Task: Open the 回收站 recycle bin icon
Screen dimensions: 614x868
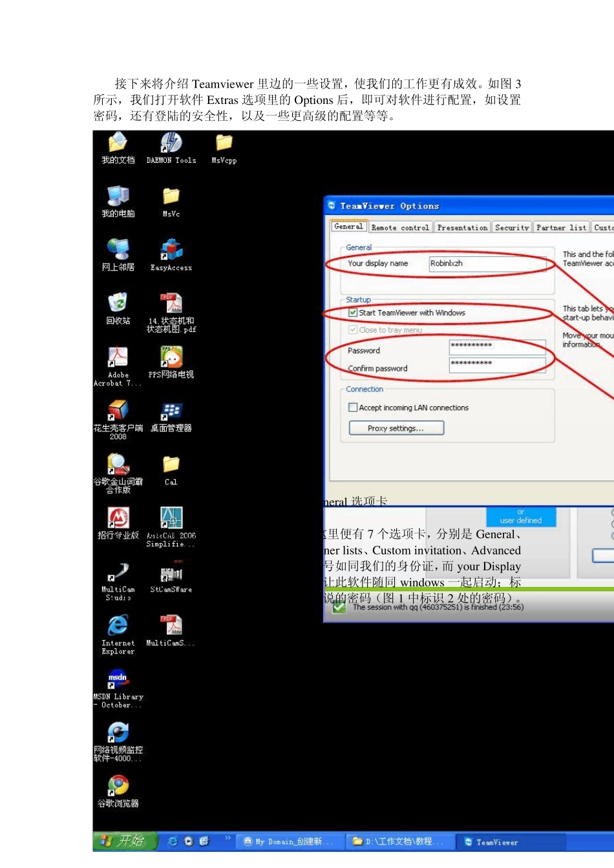Action: (118, 309)
